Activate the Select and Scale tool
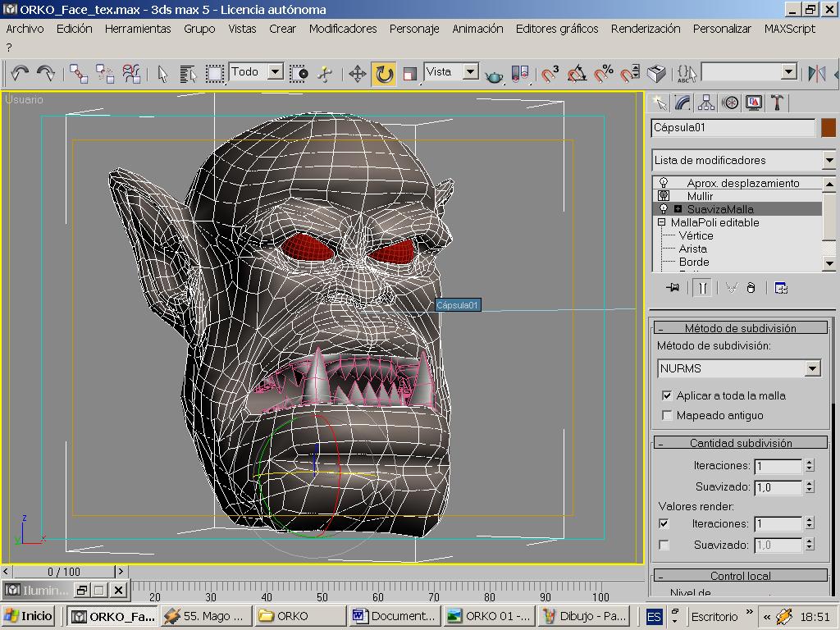The image size is (840, 630). (x=410, y=74)
